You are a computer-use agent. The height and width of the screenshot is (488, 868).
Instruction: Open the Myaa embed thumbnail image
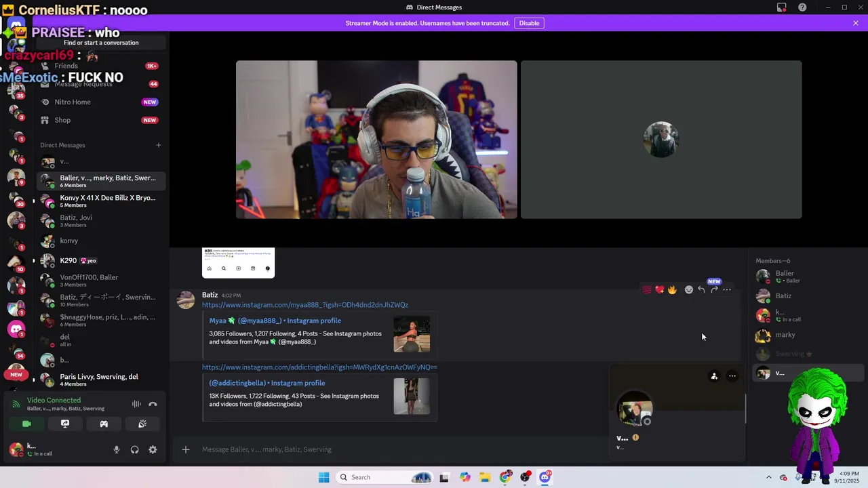tap(412, 334)
